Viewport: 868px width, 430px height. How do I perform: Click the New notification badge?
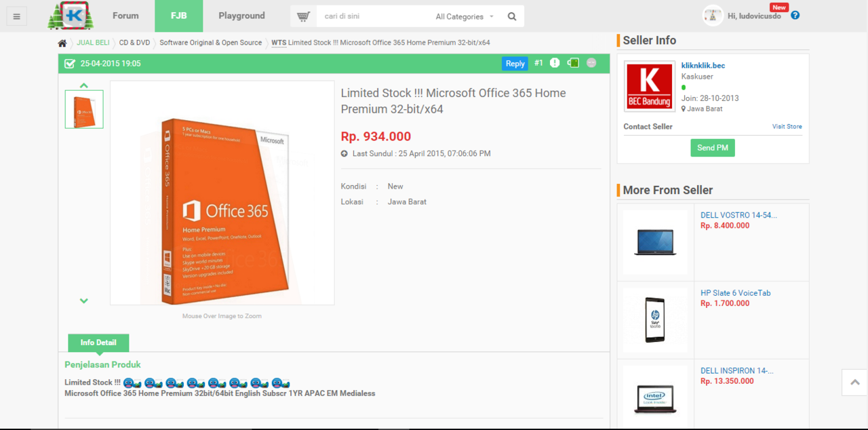[x=779, y=7]
